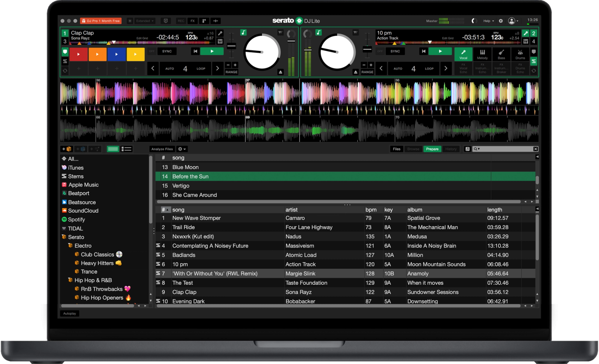This screenshot has height=364, width=599.
Task: Play deck 1 with the green play button
Action: coord(212,51)
